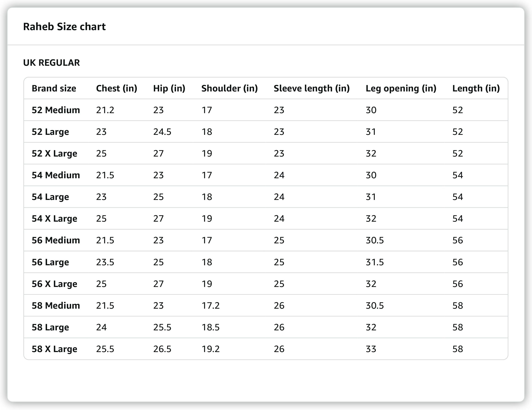The height and width of the screenshot is (410, 532).
Task: Select the Brand size column header
Action: pos(54,88)
